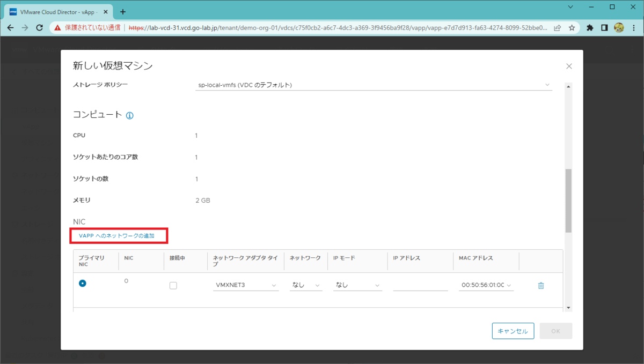The width and height of the screenshot is (644, 364).
Task: Select the primary NIC radio button
Action: pos(82,283)
